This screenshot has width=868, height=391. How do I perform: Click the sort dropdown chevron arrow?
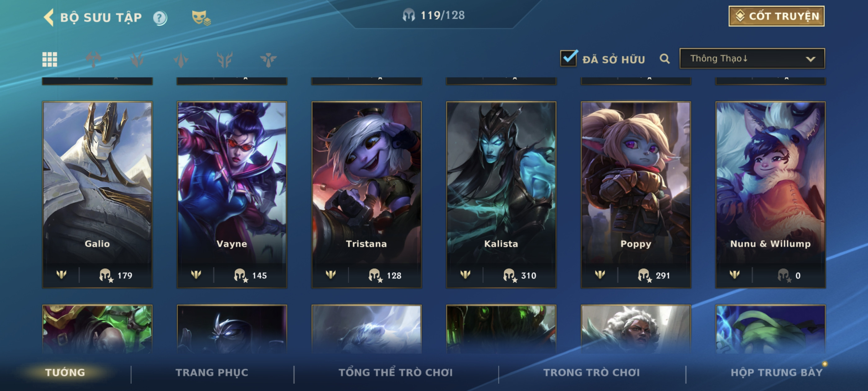[810, 59]
